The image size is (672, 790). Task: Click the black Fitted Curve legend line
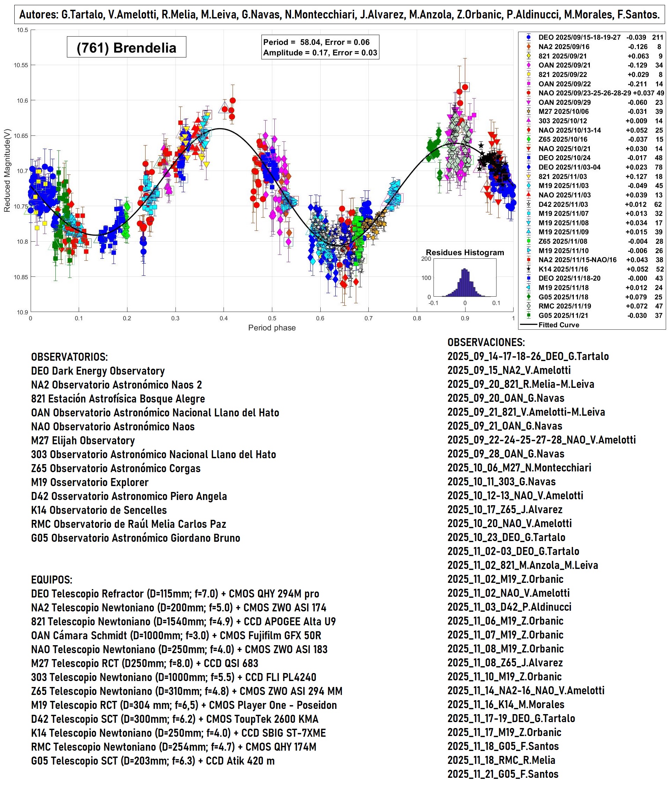(x=529, y=325)
